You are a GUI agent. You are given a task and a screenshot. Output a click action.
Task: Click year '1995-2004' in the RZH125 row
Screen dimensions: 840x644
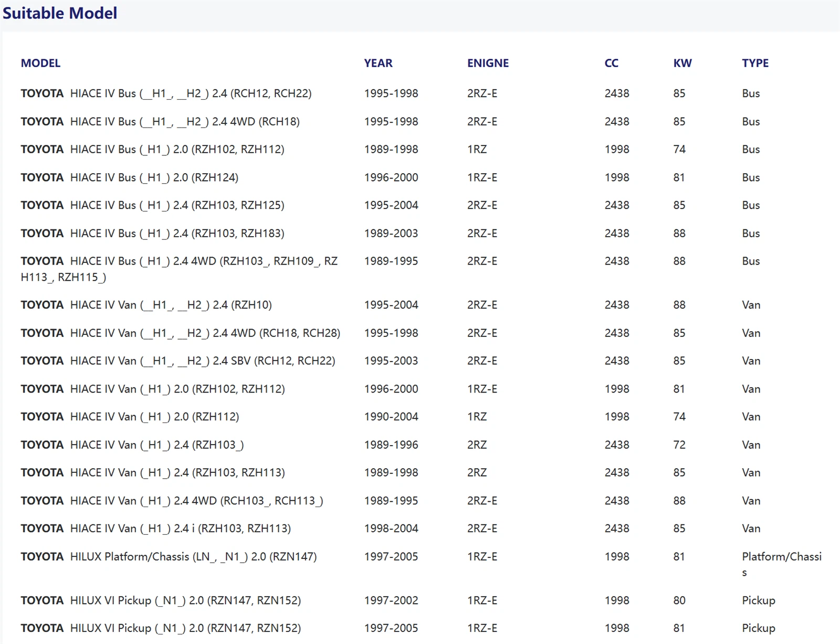tap(391, 205)
